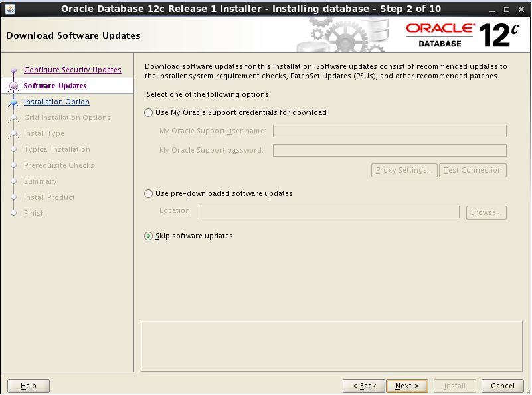The height and width of the screenshot is (395, 532).
Task: Go to the Installation Option link
Action: (56, 102)
